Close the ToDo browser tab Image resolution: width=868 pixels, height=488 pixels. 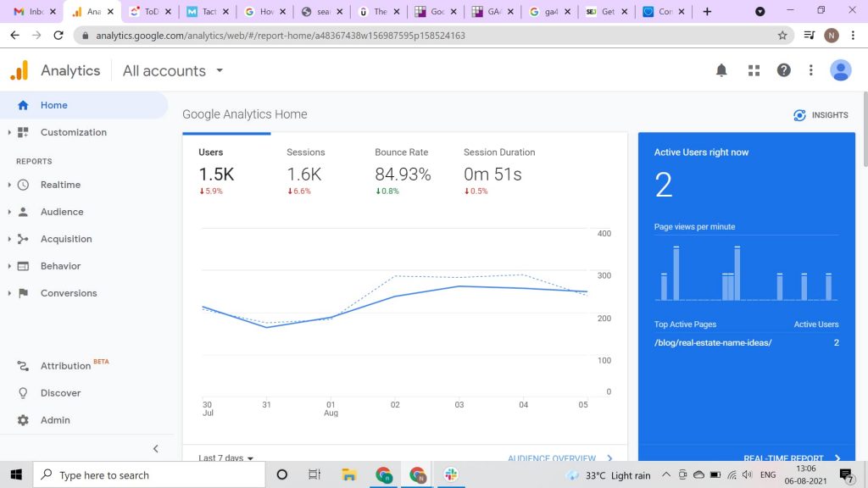click(x=168, y=11)
